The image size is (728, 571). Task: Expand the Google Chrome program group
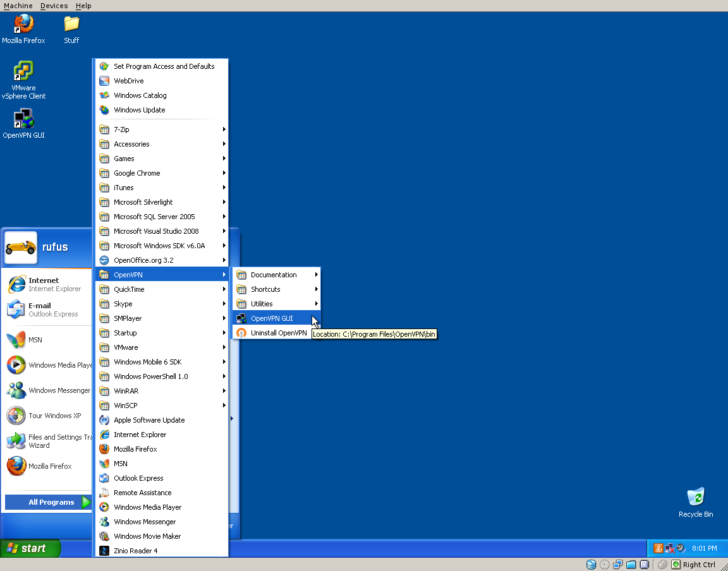[162, 173]
